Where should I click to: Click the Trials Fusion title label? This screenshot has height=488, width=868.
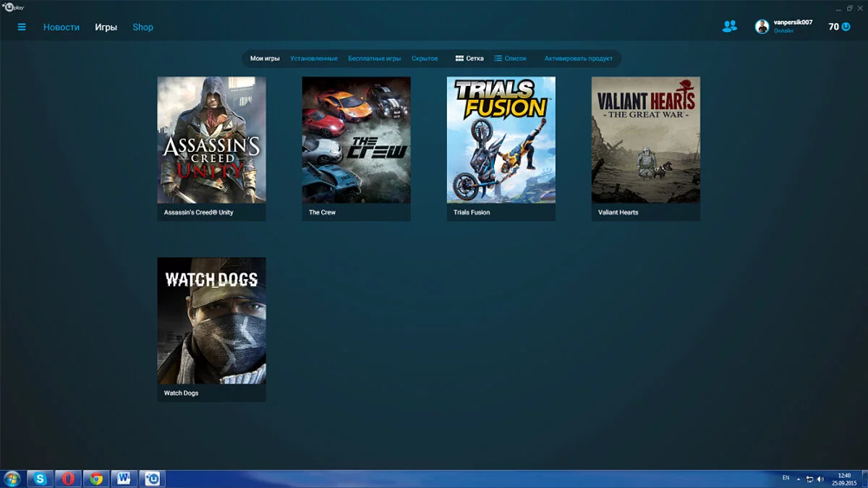click(x=472, y=213)
